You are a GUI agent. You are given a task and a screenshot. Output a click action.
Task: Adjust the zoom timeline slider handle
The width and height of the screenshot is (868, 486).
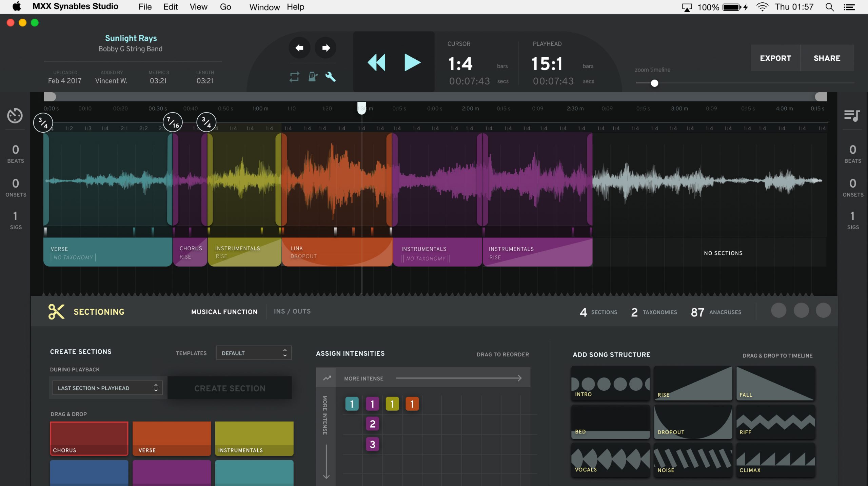(x=654, y=83)
